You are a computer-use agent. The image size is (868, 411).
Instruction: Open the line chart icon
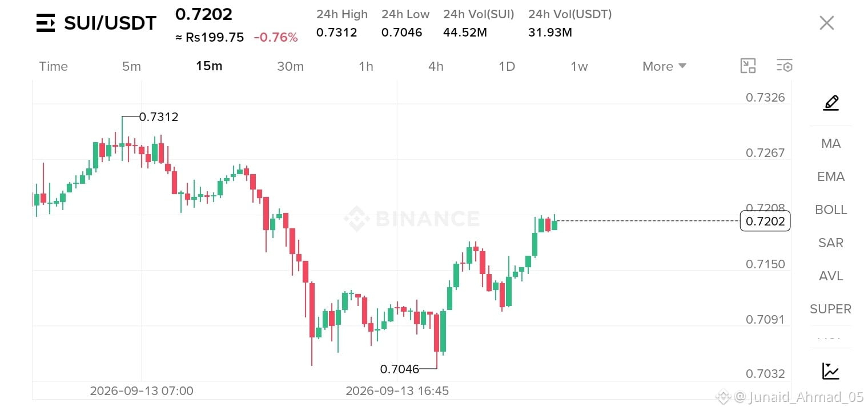point(831,371)
